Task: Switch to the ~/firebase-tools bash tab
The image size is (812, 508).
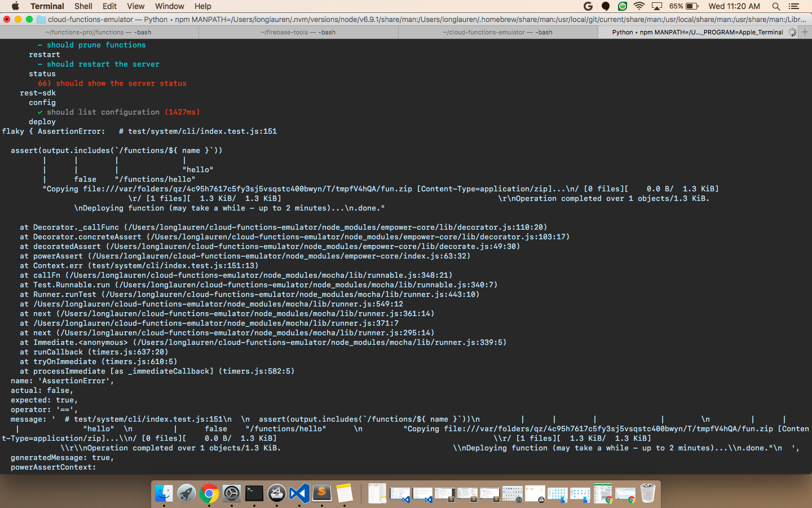Action: pos(298,32)
